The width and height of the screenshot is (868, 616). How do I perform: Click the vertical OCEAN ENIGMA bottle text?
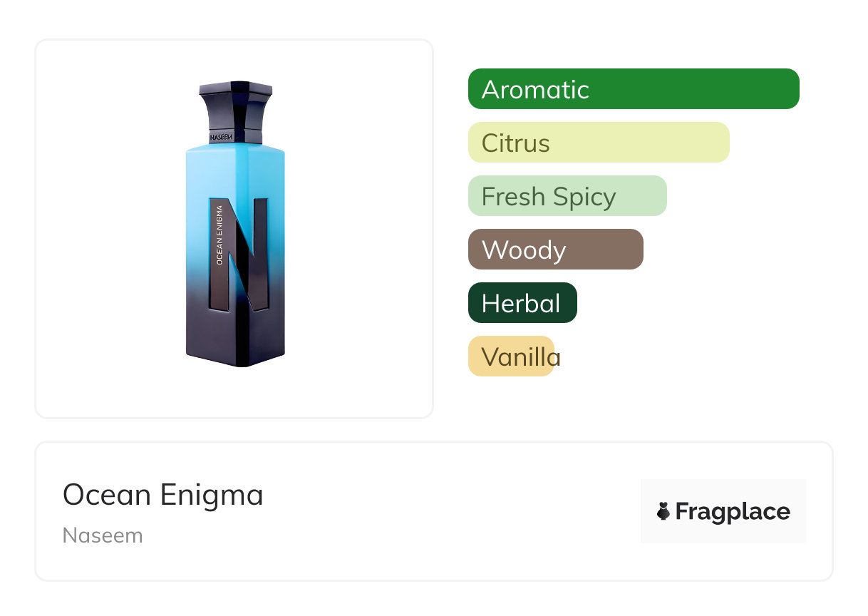[x=219, y=235]
